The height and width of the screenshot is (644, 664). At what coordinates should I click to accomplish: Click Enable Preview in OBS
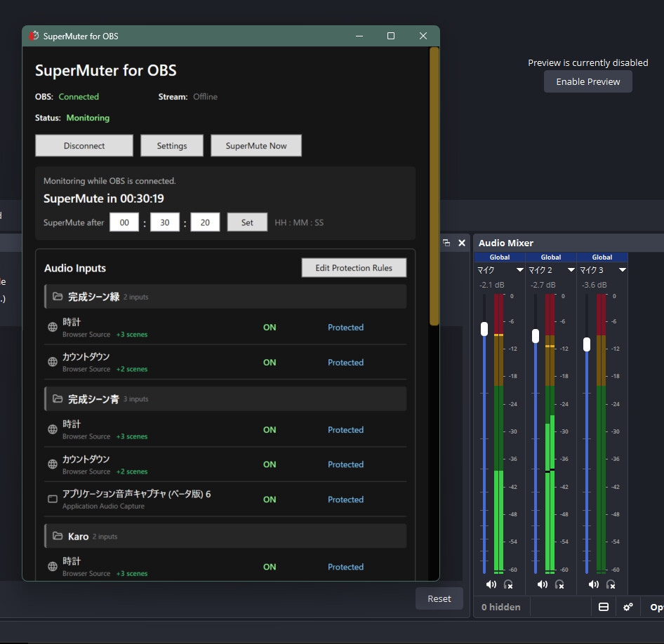[587, 81]
